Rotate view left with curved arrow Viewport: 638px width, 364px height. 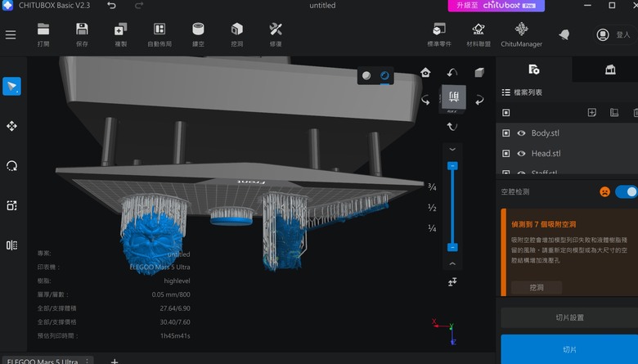click(425, 100)
